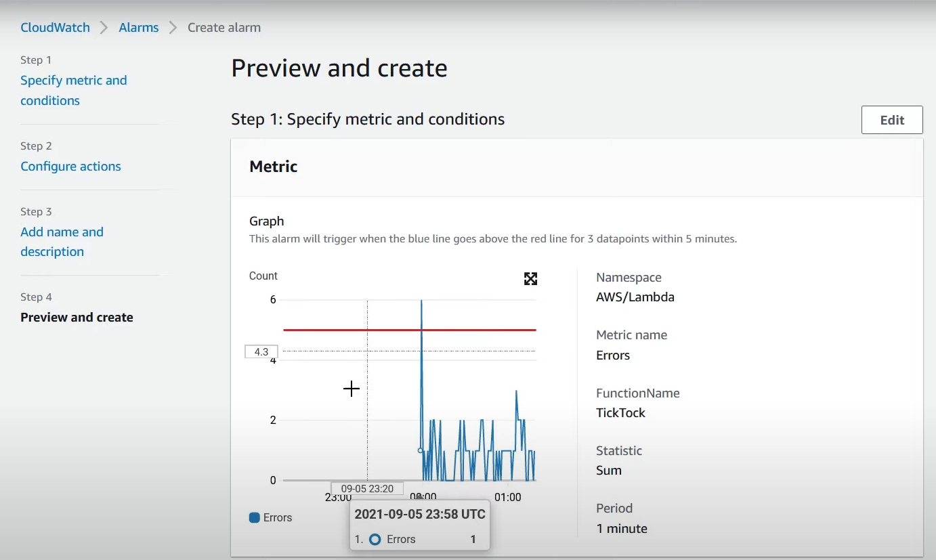Open the Specify metric and conditions step
This screenshot has width=936, height=560.
tap(74, 90)
